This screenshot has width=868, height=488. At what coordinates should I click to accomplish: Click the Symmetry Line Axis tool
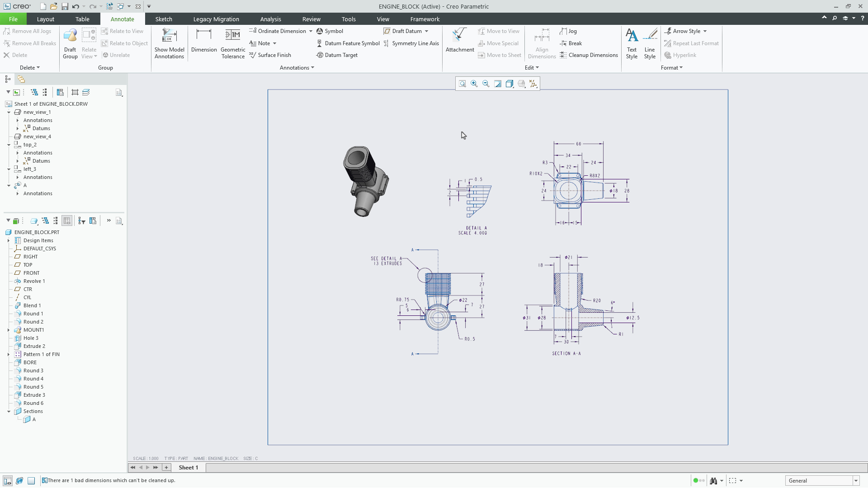tap(411, 43)
